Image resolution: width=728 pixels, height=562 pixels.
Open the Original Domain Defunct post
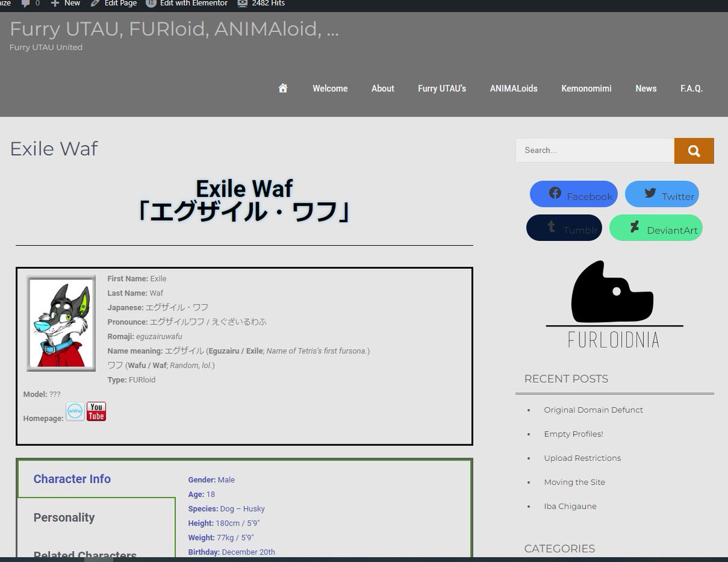[x=593, y=410]
